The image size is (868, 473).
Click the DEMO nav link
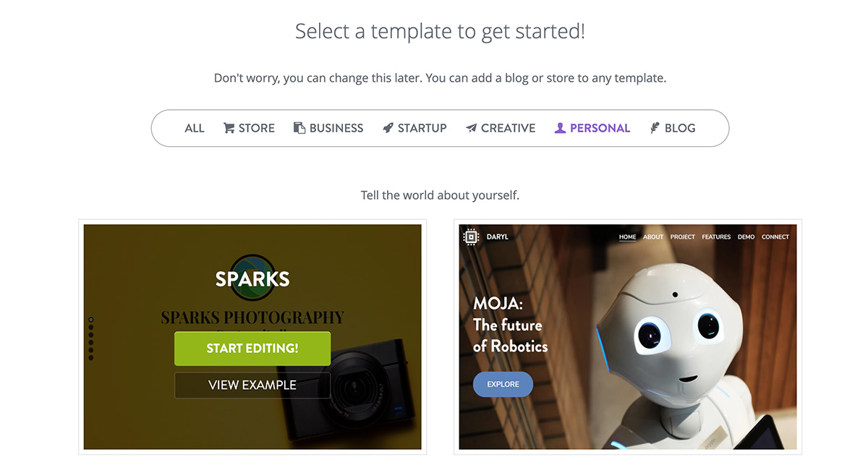746,236
